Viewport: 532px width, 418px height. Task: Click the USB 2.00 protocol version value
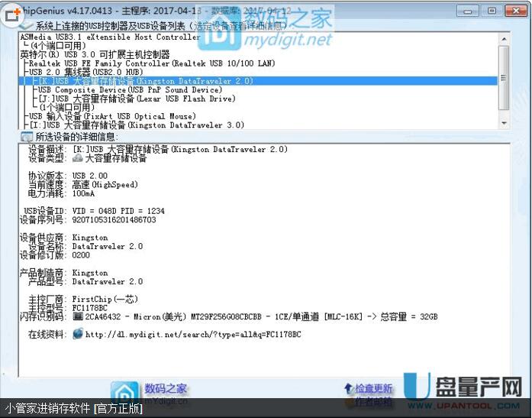(x=89, y=176)
